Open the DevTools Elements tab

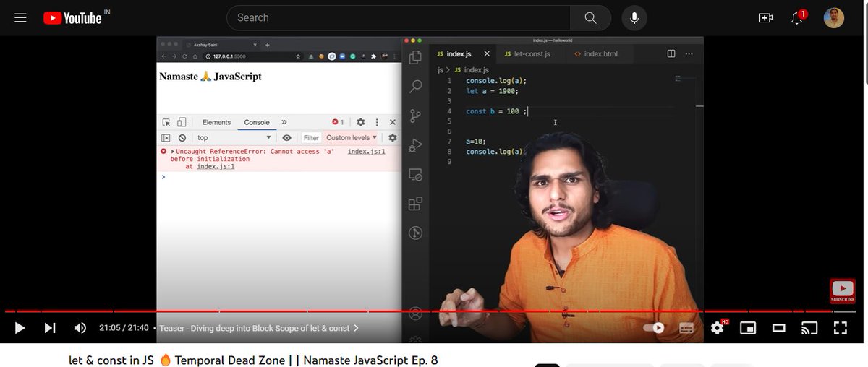(216, 122)
